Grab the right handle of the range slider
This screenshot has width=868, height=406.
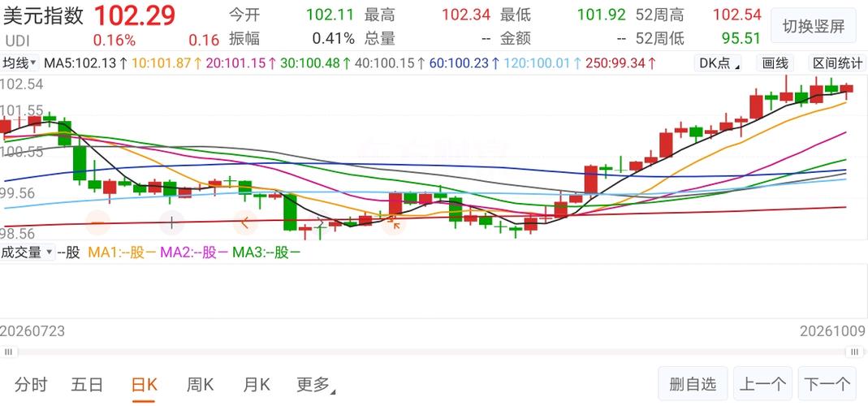click(855, 352)
